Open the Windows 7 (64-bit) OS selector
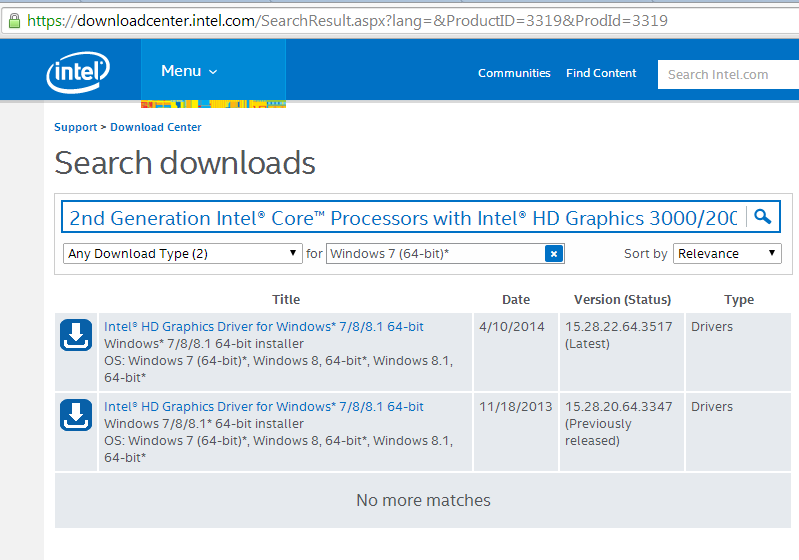 click(435, 254)
